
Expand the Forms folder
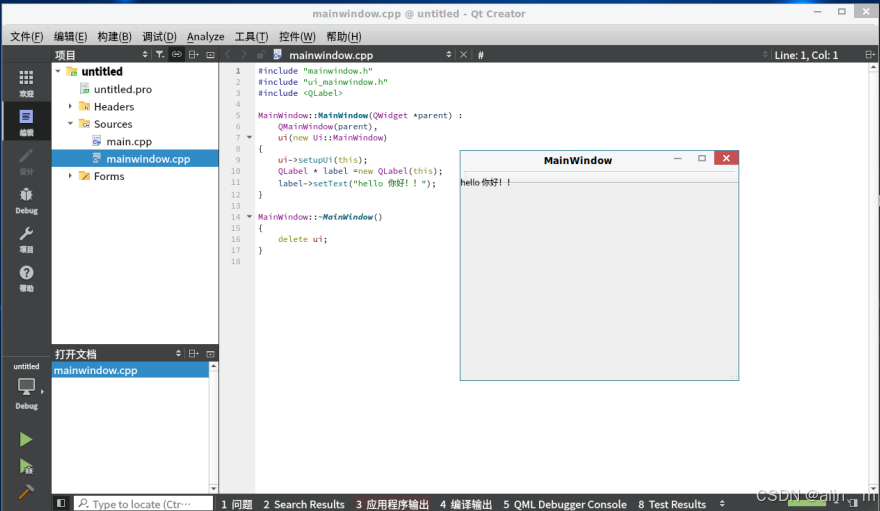coord(70,176)
